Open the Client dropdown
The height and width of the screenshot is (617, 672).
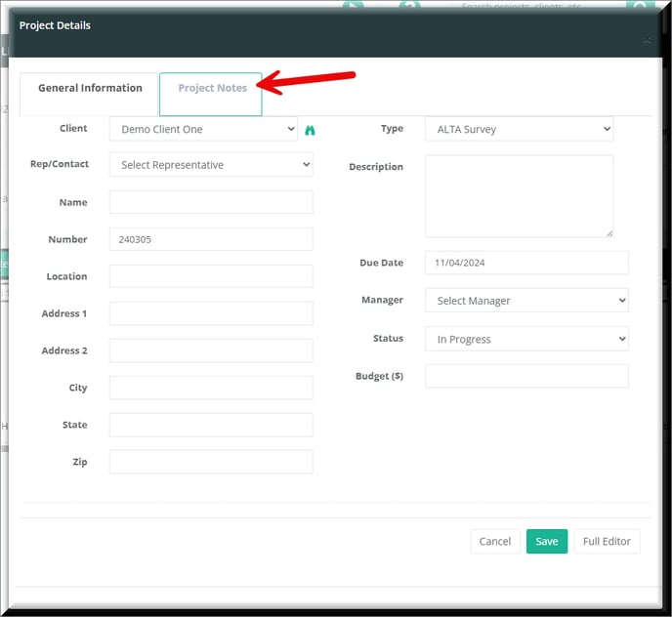[x=203, y=129]
